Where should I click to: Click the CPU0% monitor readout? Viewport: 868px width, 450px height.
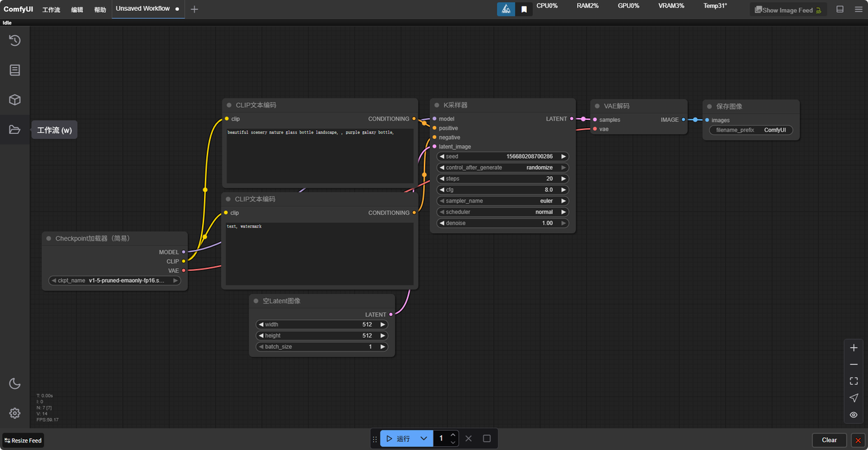pyautogui.click(x=547, y=5)
